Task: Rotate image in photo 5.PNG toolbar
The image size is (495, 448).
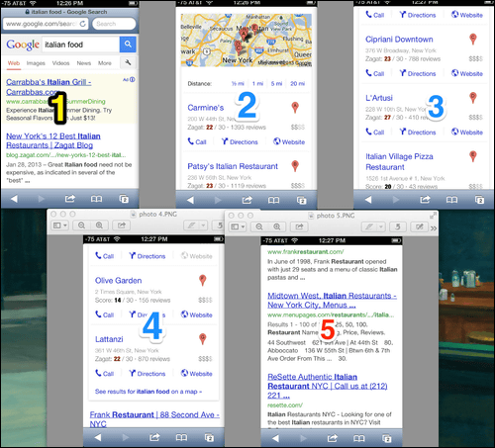Action: click(398, 226)
